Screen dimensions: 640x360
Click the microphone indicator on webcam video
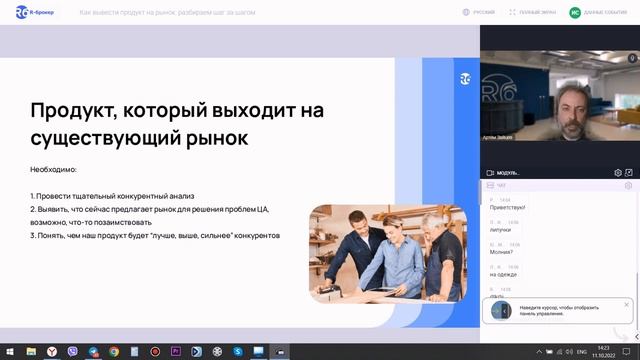point(632,58)
